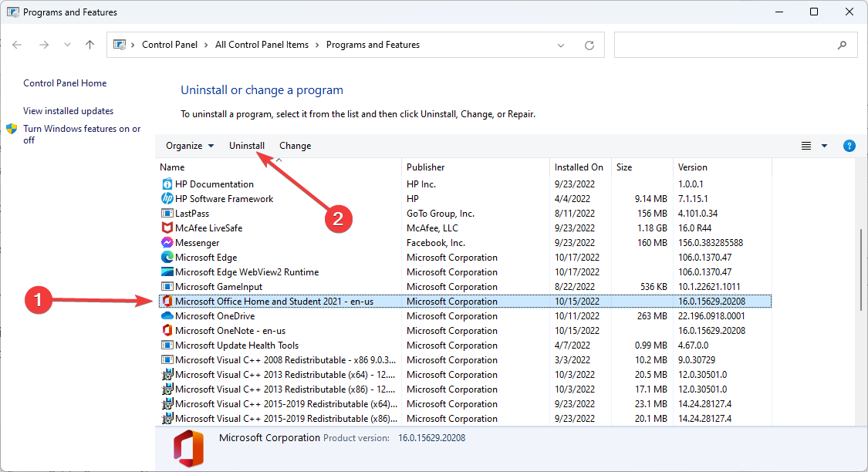Open Control Panel Home link

tap(65, 83)
